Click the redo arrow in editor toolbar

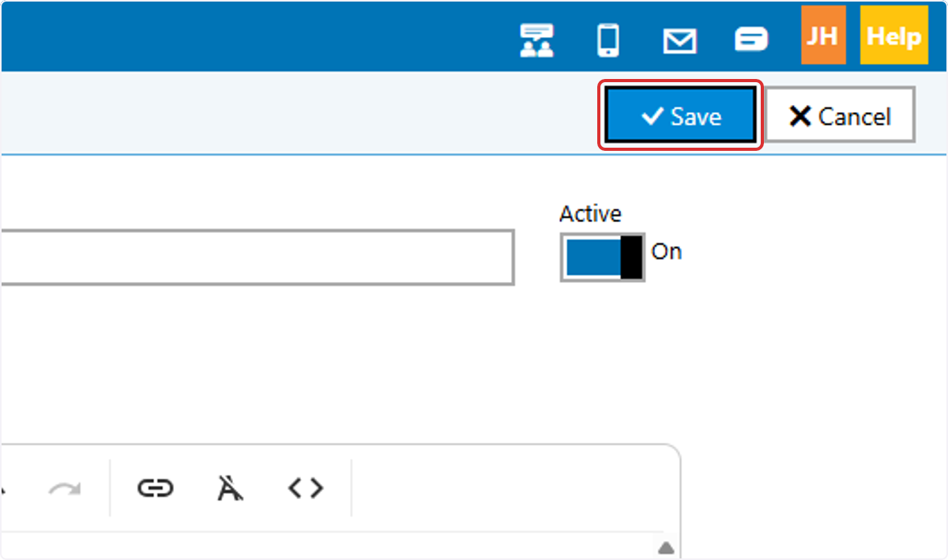tap(64, 488)
